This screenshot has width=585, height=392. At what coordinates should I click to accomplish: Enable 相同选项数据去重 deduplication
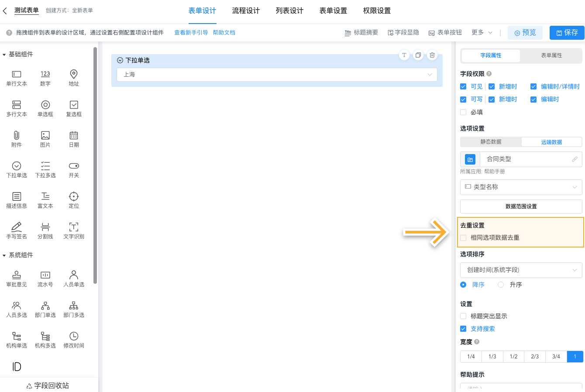coord(464,237)
